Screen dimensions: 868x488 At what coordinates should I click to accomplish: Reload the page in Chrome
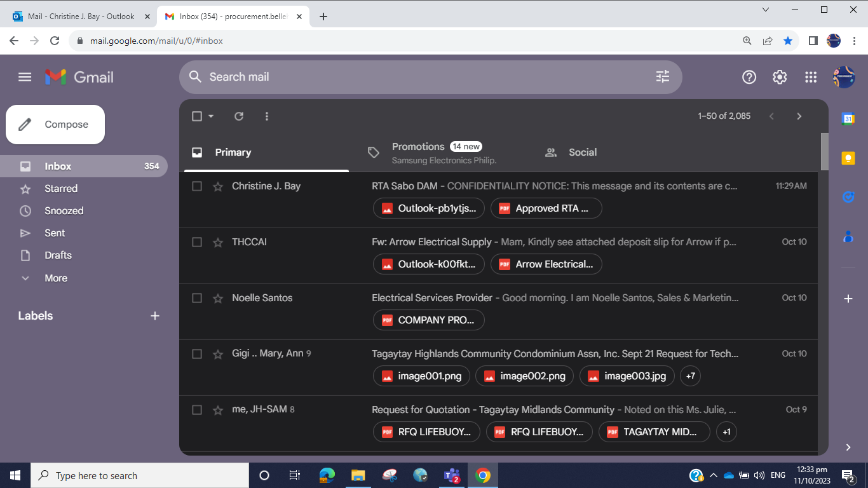point(55,41)
